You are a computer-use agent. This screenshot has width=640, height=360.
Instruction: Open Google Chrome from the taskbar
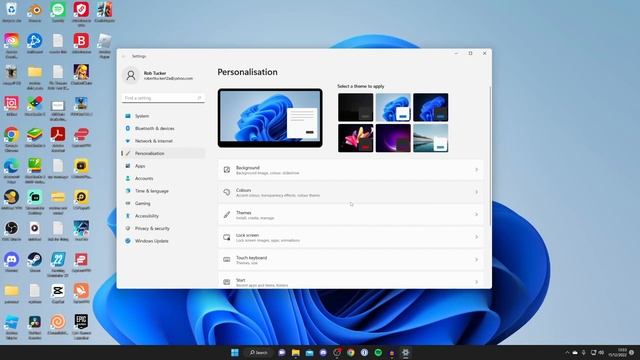coord(351,352)
